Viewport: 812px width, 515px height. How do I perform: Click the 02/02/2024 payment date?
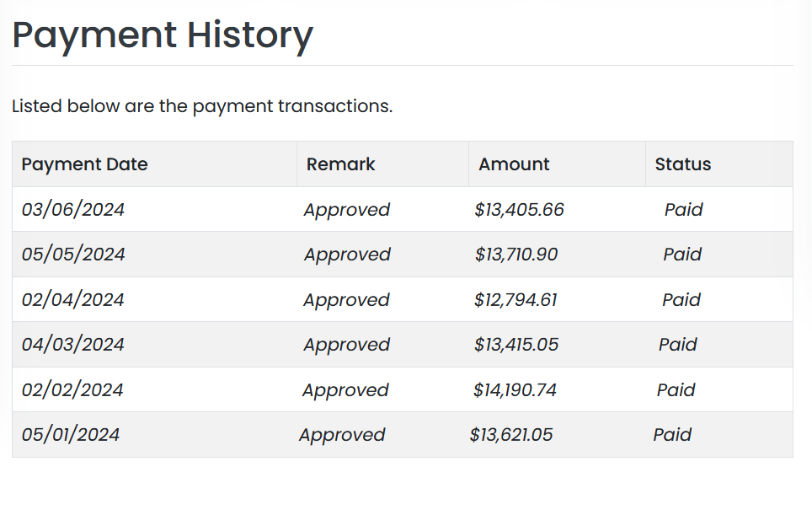coord(72,390)
